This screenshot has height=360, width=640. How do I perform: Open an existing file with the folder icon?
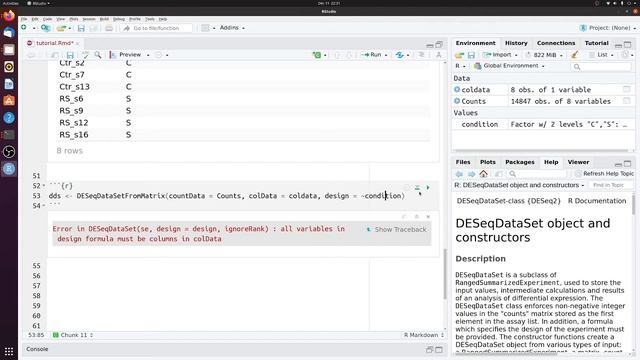click(61, 28)
